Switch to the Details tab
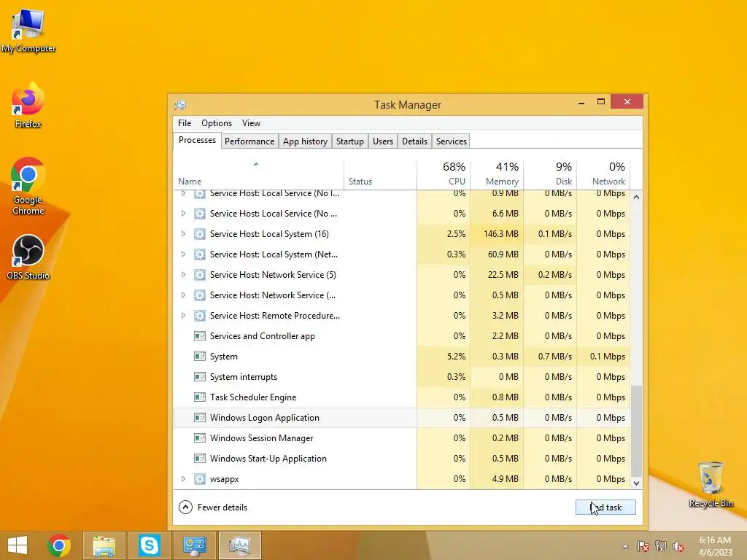The image size is (747, 560). [414, 141]
